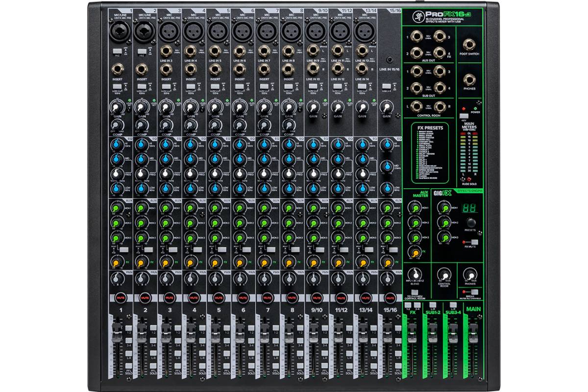The image size is (588, 392).
Task: Engage the FX Mute switch
Action: click(474, 242)
